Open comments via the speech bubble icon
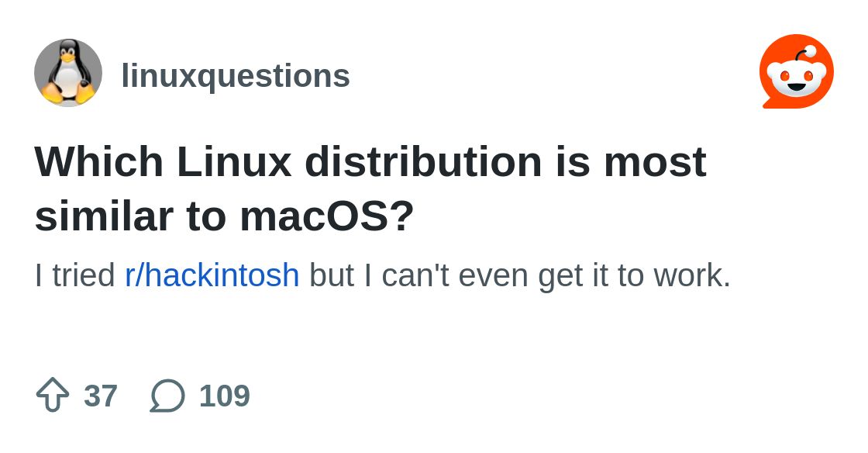868x453 pixels. (167, 396)
